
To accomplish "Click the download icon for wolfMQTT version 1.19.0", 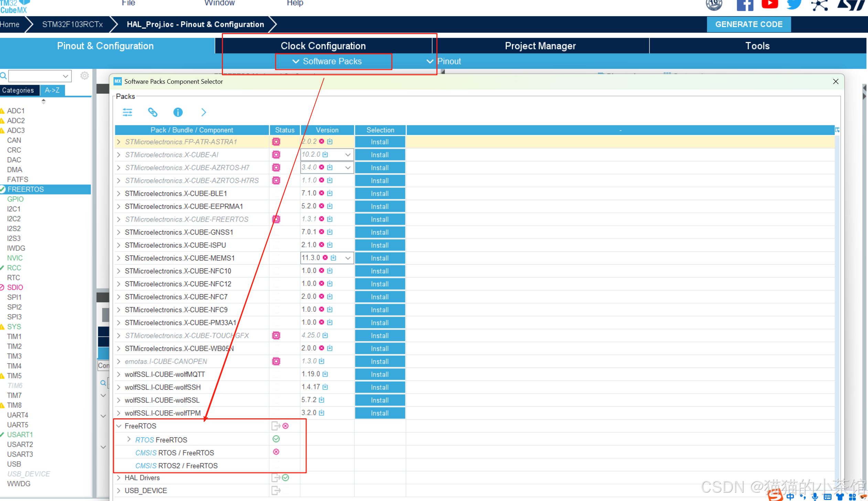I will tap(325, 374).
